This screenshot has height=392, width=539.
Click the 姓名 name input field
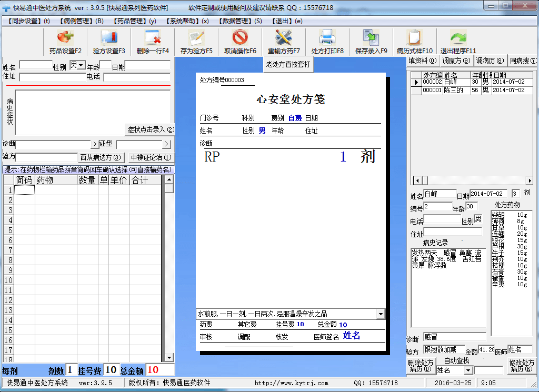pos(36,65)
